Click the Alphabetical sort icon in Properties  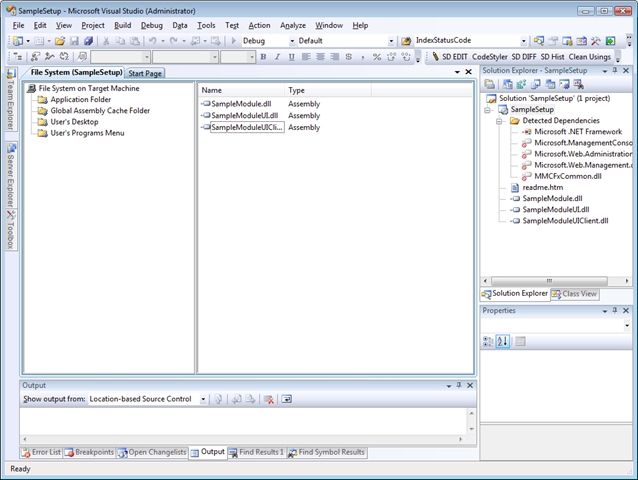503,341
